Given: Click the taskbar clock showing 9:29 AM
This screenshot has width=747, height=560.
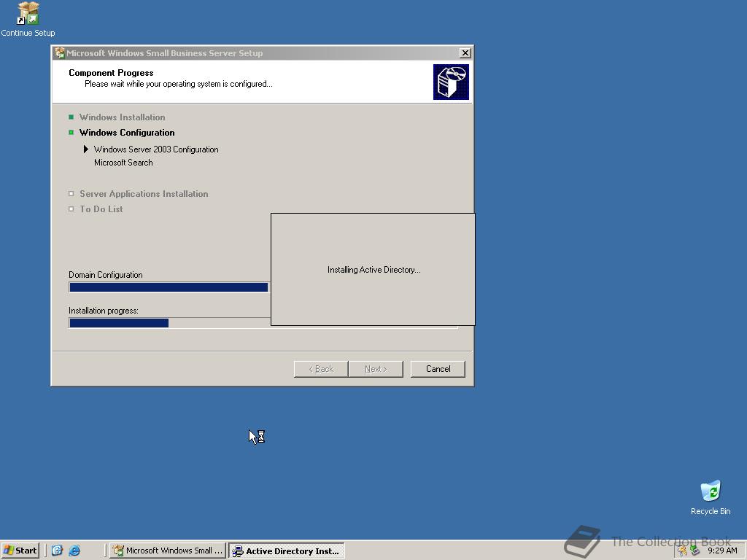Looking at the screenshot, I should point(722,551).
